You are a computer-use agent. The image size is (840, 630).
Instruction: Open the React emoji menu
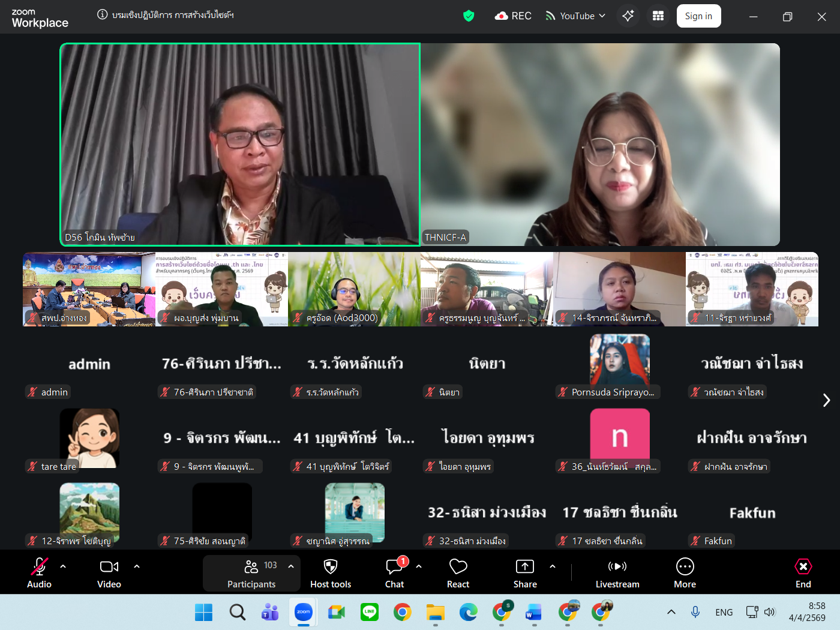(x=458, y=573)
